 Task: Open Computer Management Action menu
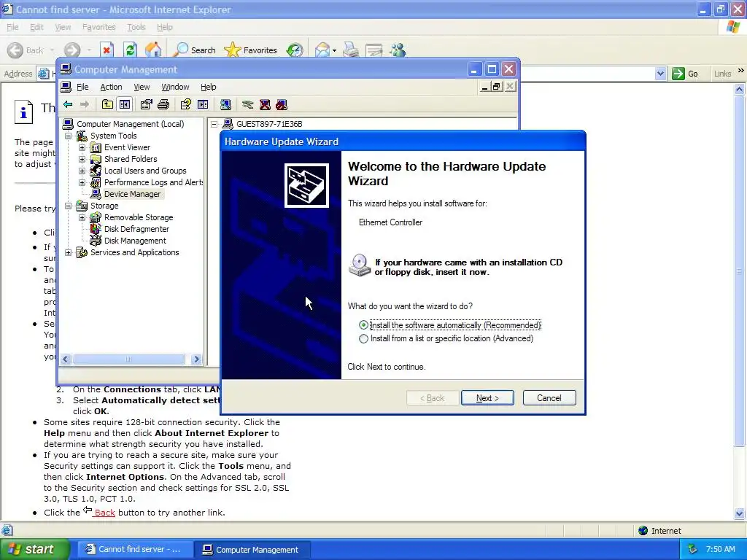click(111, 87)
